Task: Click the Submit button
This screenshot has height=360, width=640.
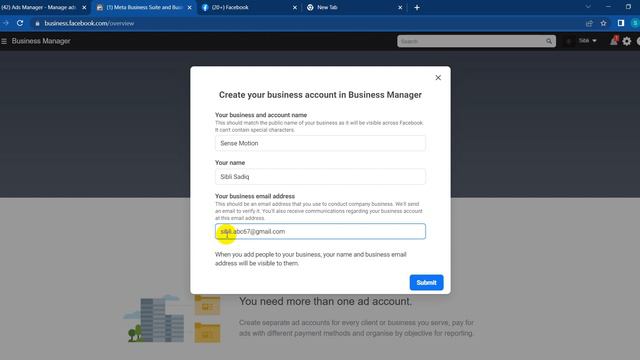Action: [x=426, y=282]
